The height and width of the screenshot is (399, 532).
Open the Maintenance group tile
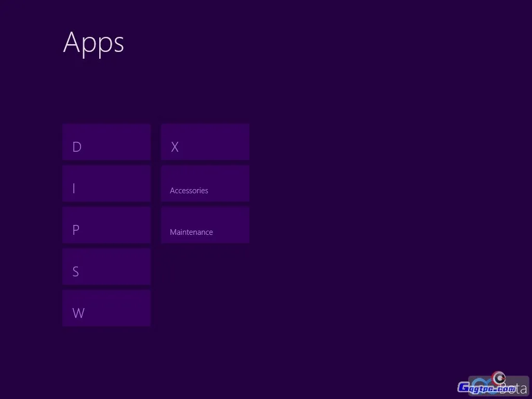click(x=205, y=225)
